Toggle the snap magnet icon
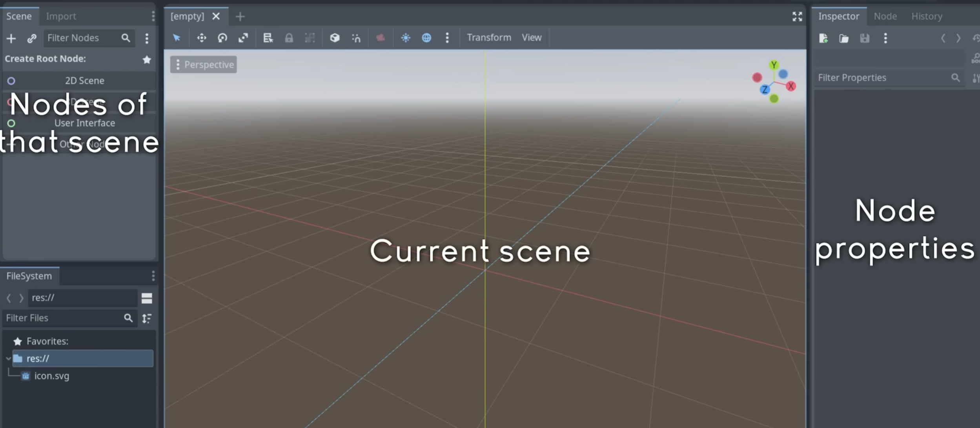 pos(356,38)
